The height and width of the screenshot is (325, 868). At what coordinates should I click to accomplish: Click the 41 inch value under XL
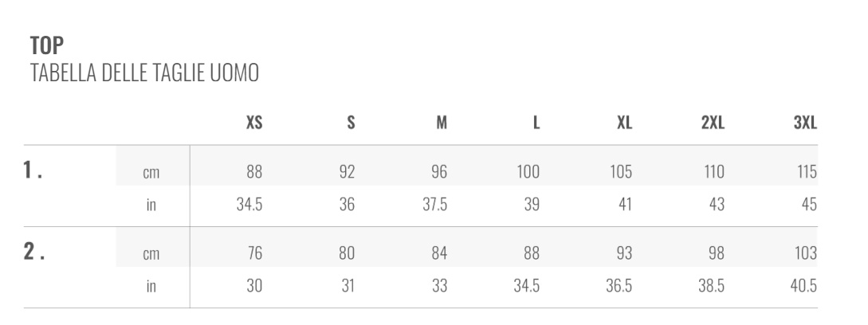(x=625, y=204)
